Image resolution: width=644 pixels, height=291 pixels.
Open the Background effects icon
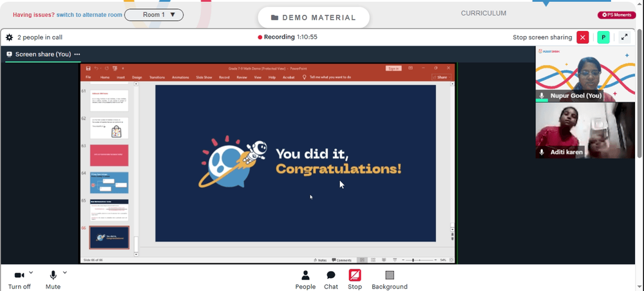(x=390, y=275)
